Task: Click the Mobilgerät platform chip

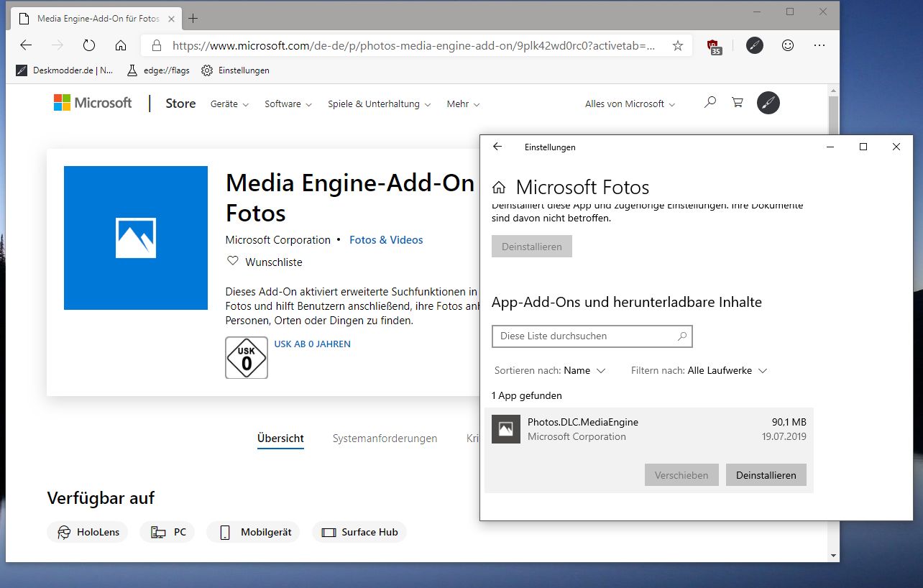Action: click(253, 533)
